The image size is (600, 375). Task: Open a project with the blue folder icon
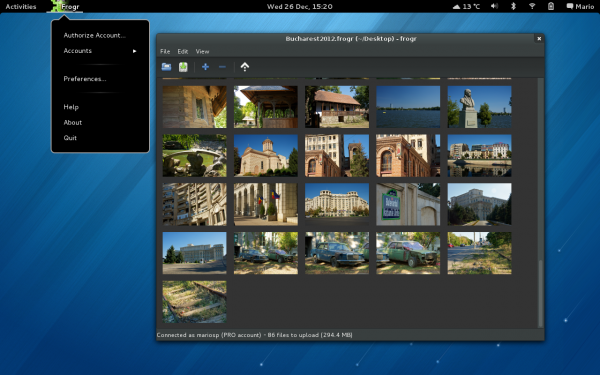point(166,67)
